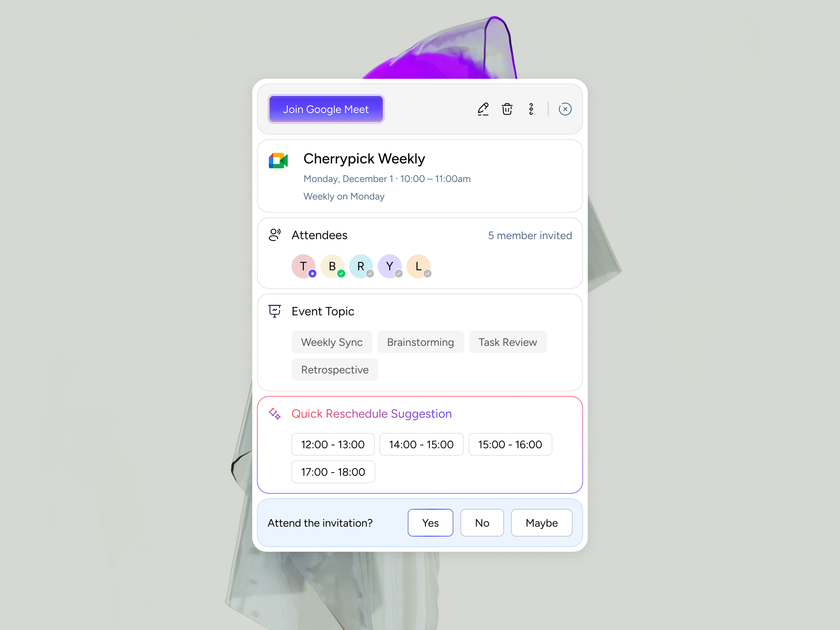Select attendee avatar T with star badge

[303, 266]
